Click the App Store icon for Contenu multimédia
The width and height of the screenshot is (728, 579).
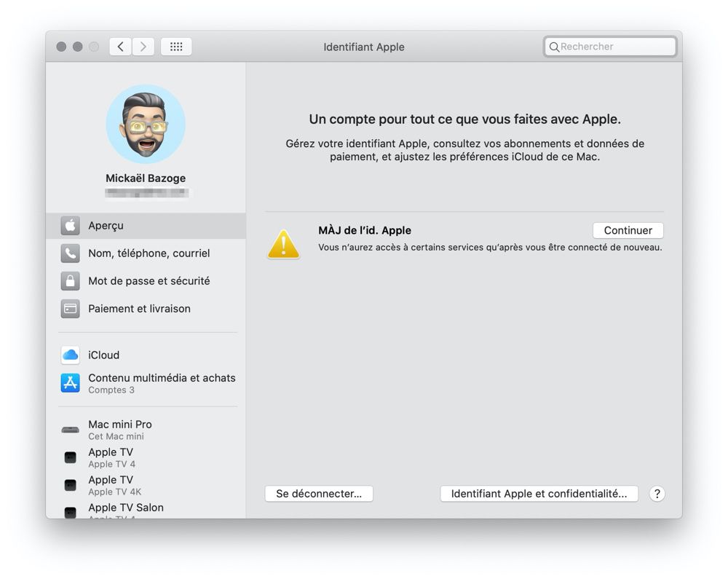pos(70,383)
